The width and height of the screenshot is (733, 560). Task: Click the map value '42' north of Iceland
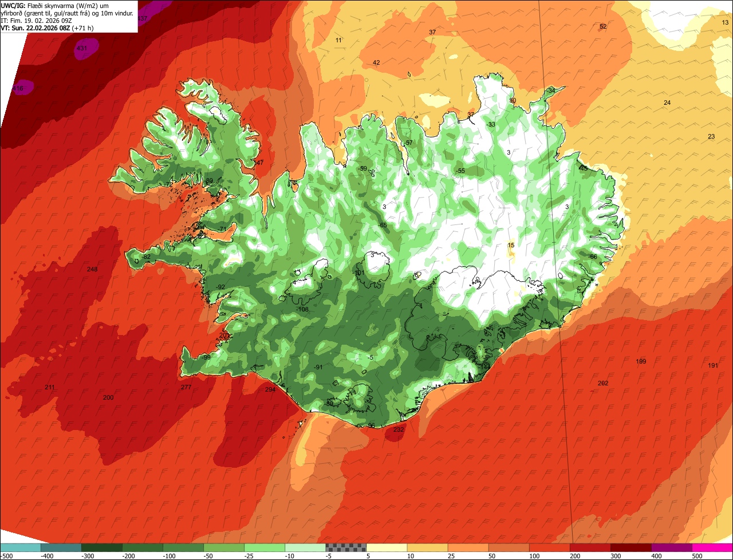[376, 62]
